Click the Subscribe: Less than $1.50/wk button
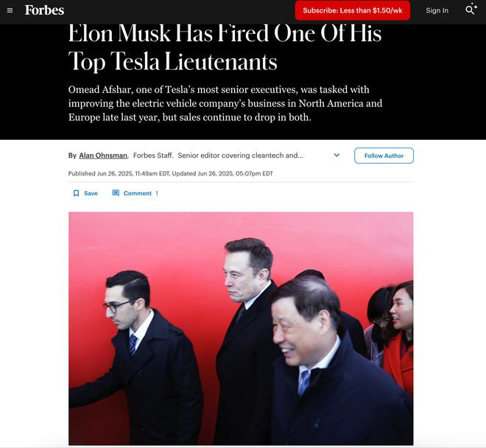The height and width of the screenshot is (448, 486). tap(353, 10)
